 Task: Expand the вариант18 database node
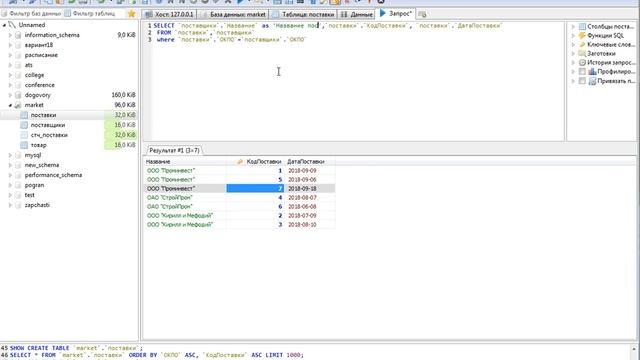10,45
